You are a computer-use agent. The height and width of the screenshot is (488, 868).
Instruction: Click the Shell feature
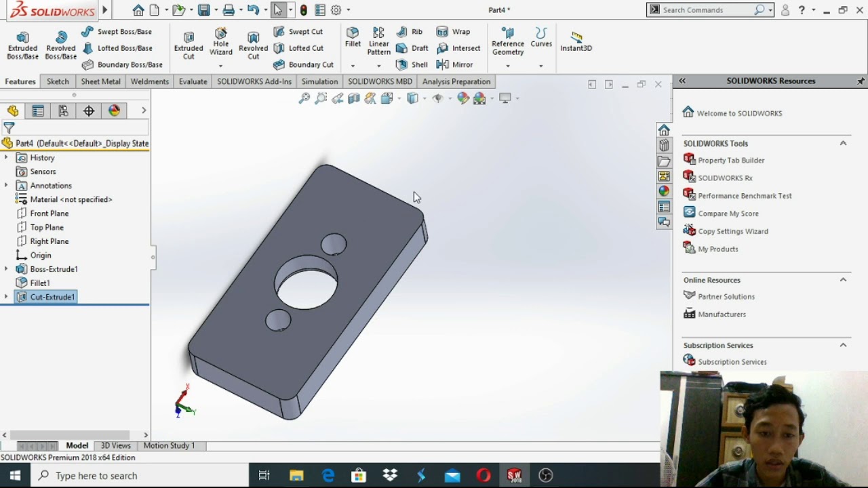click(412, 65)
